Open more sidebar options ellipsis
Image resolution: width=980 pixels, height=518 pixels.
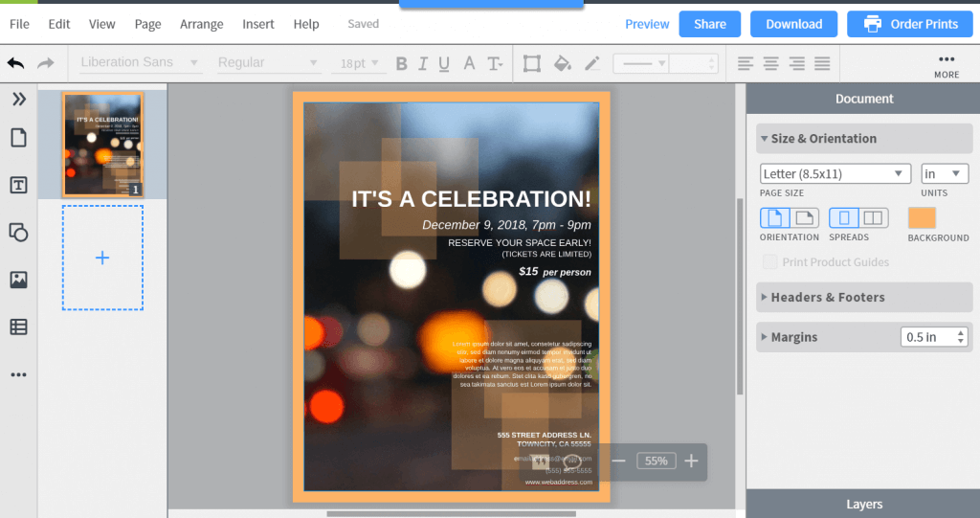pos(19,374)
